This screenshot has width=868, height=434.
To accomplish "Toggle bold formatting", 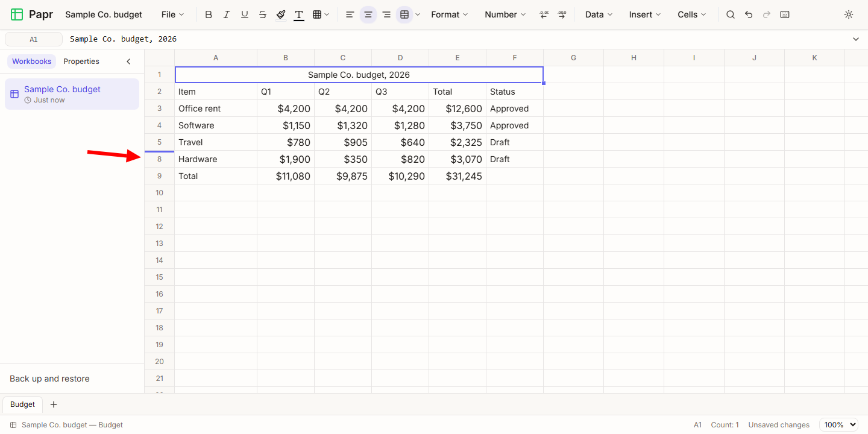I will [x=209, y=14].
